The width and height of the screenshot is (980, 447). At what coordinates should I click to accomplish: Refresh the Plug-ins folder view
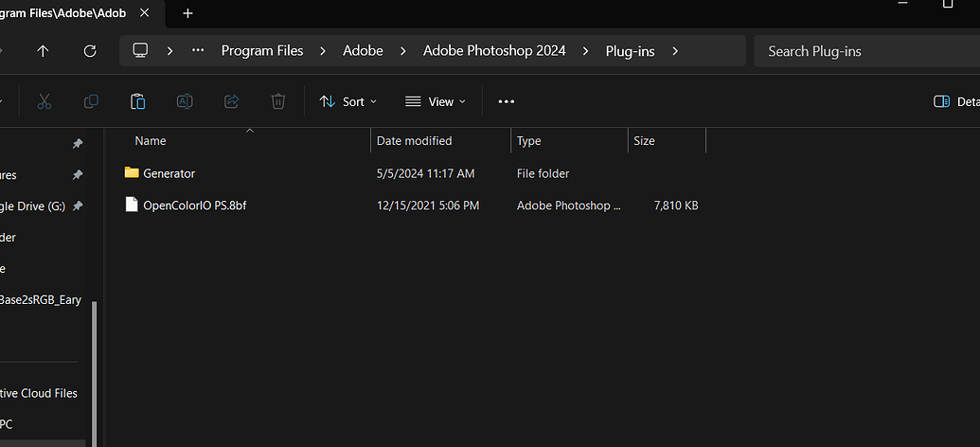[x=90, y=51]
